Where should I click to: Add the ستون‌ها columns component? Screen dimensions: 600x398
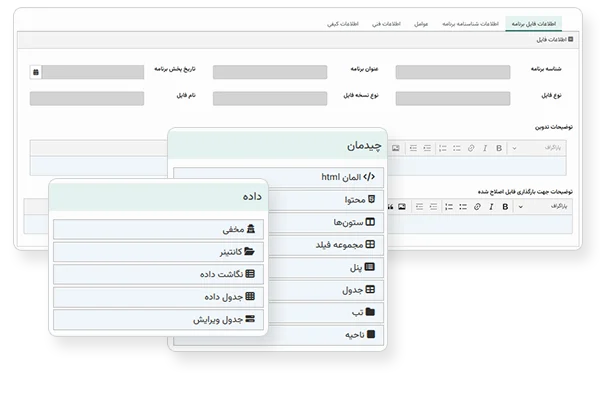coord(327,222)
